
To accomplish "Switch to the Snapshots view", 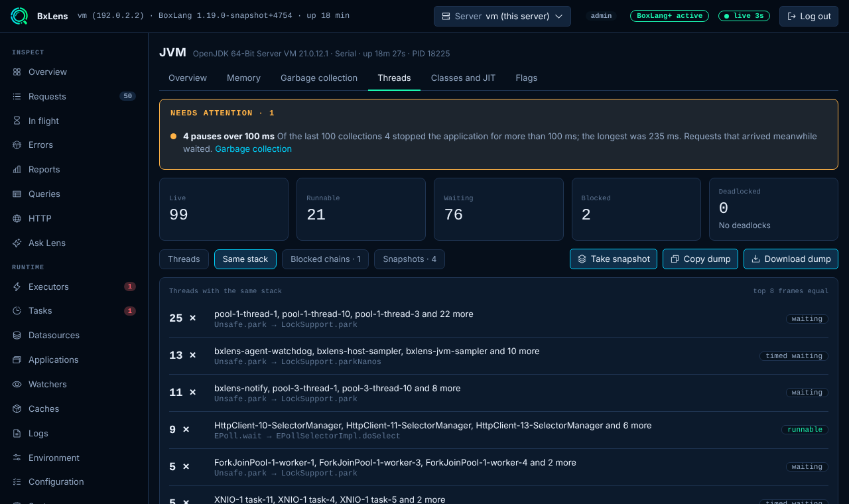I will pos(409,259).
